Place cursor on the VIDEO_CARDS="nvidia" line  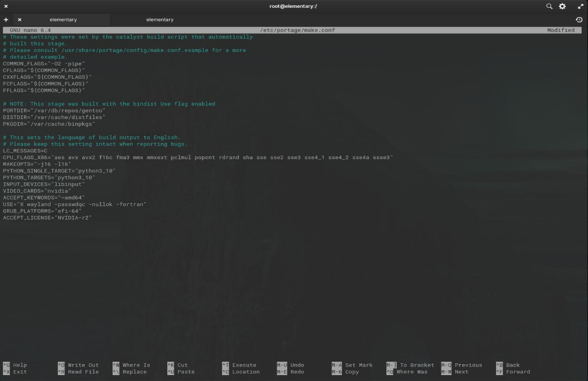click(x=37, y=191)
